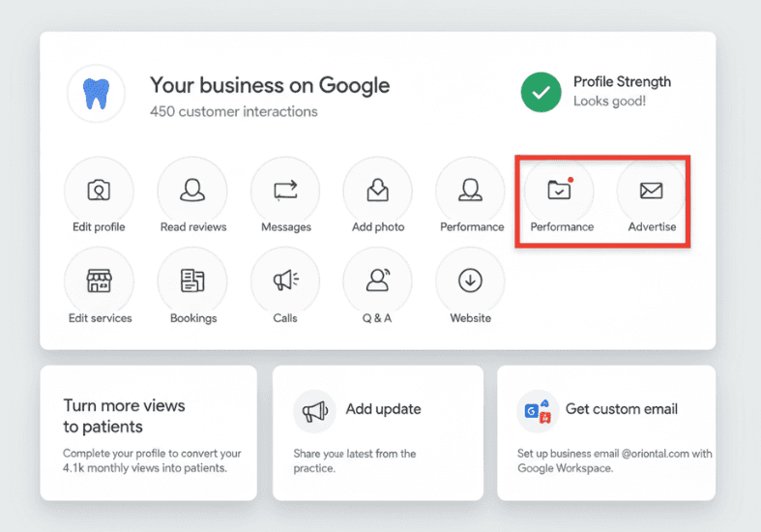Open the Calls megaphone icon
The image size is (761, 532).
tap(285, 281)
